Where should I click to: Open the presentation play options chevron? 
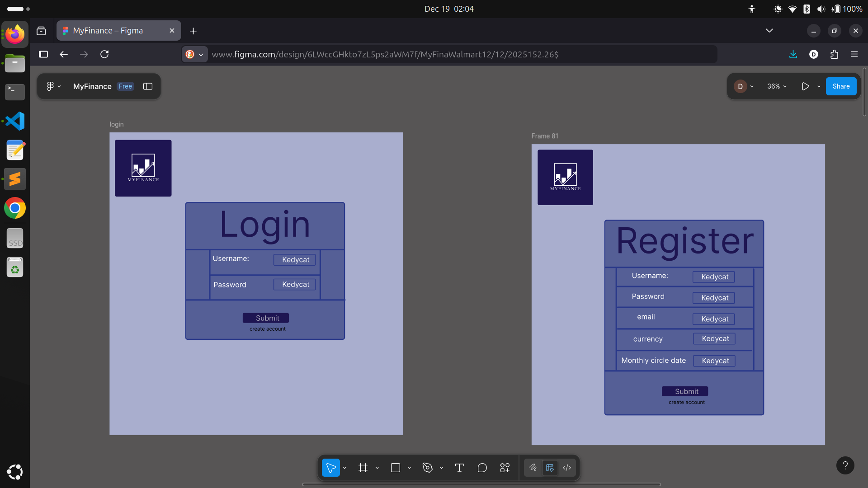[818, 86]
